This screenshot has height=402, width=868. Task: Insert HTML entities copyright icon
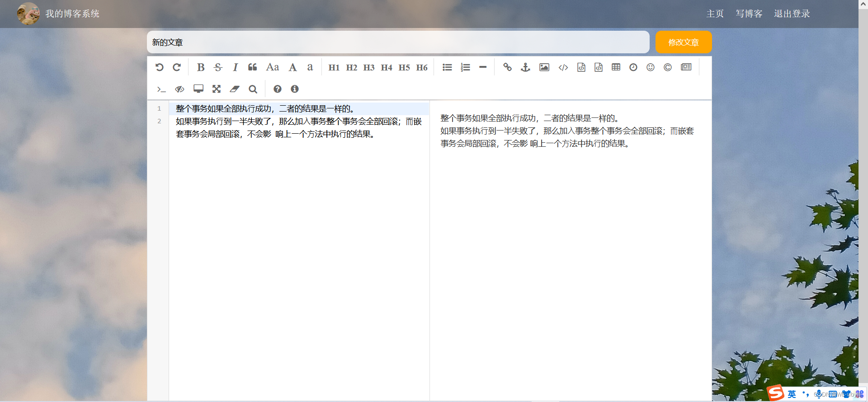pyautogui.click(x=668, y=67)
